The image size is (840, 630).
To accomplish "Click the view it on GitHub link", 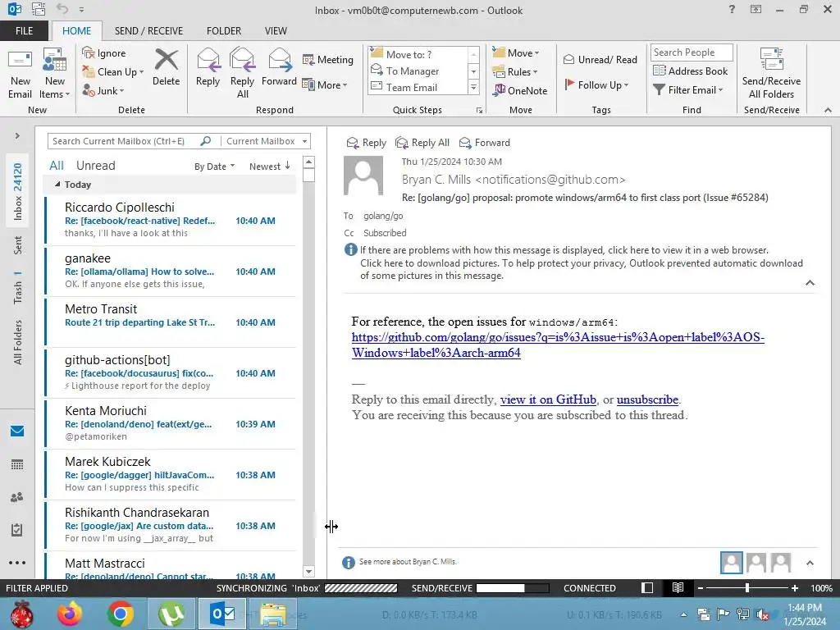I will pos(548,399).
